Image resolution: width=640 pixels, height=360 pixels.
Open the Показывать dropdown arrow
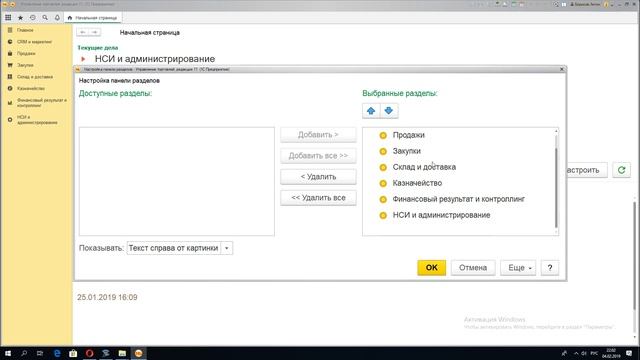point(227,248)
